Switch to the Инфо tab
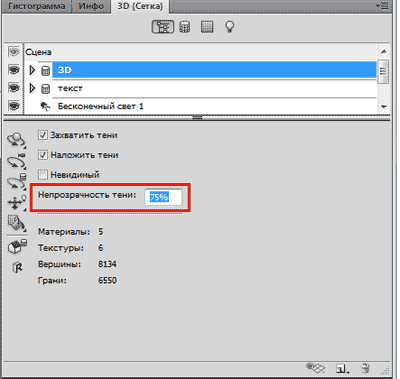 point(91,6)
